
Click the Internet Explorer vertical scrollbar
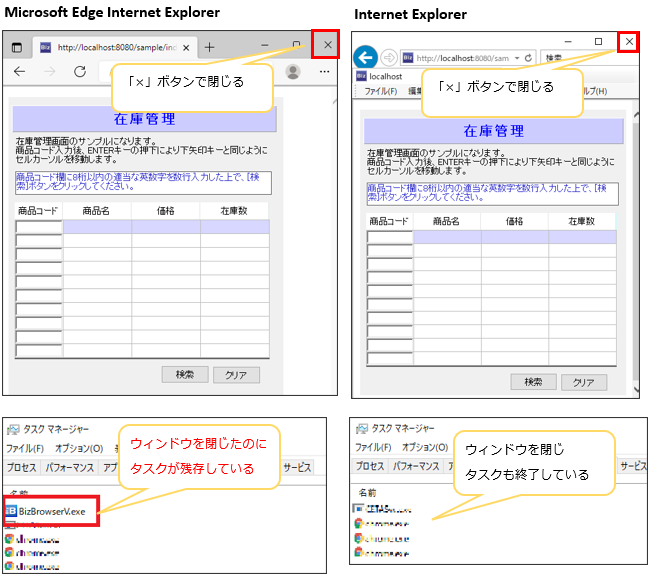636,250
